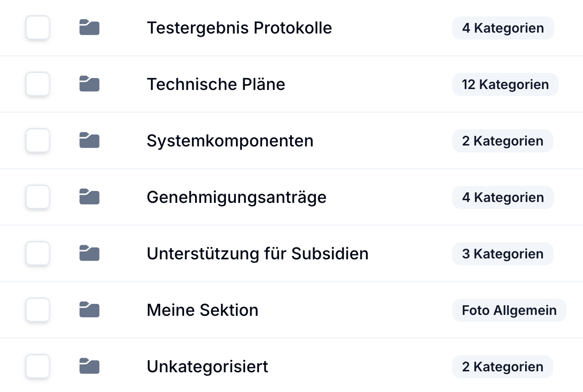Click the Unterstützung für Subsidien label
Screen dimensions: 583x392
tap(258, 254)
